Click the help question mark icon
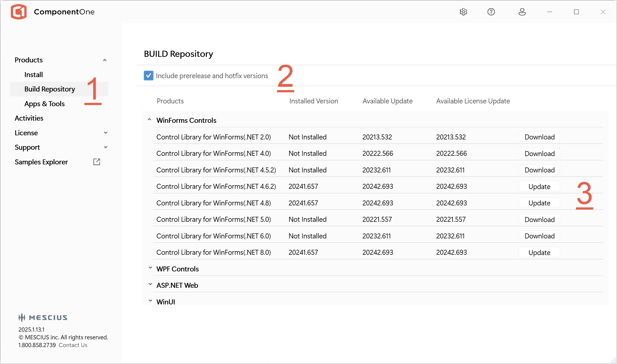Viewport: 617px width, 364px height. 491,12
